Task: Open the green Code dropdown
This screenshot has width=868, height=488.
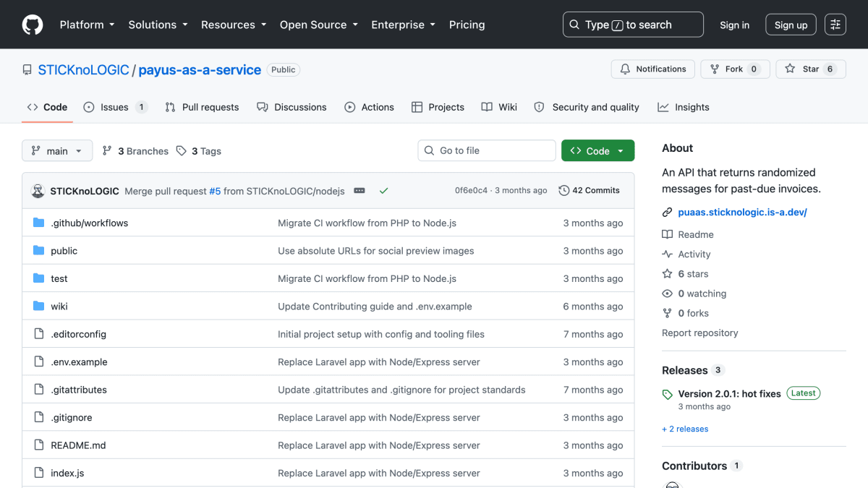Action: point(597,150)
